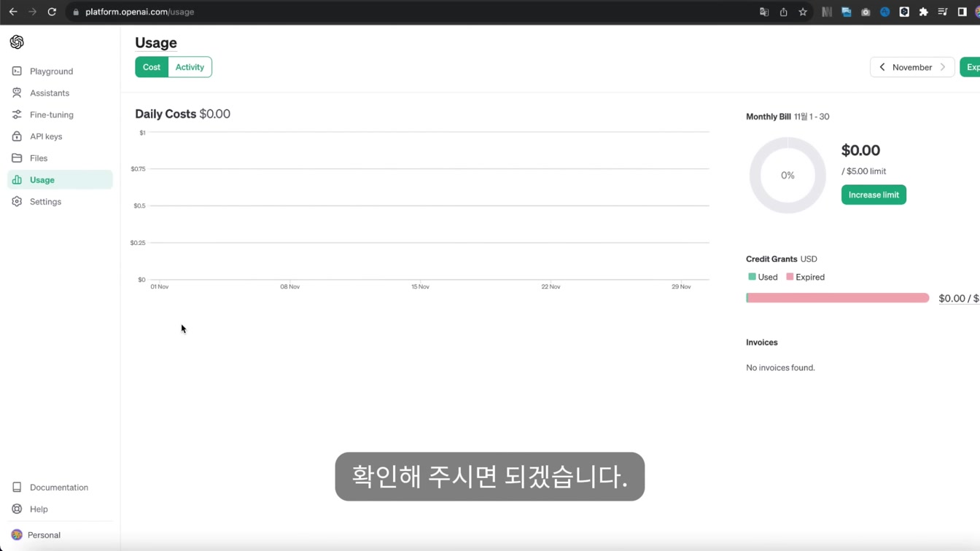Click the Playground terminal icon

(17, 71)
